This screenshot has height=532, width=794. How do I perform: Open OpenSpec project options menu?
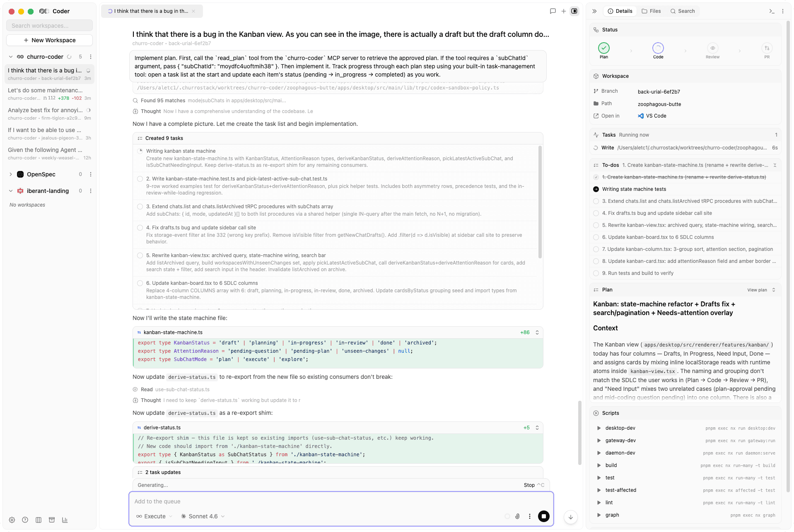point(91,174)
